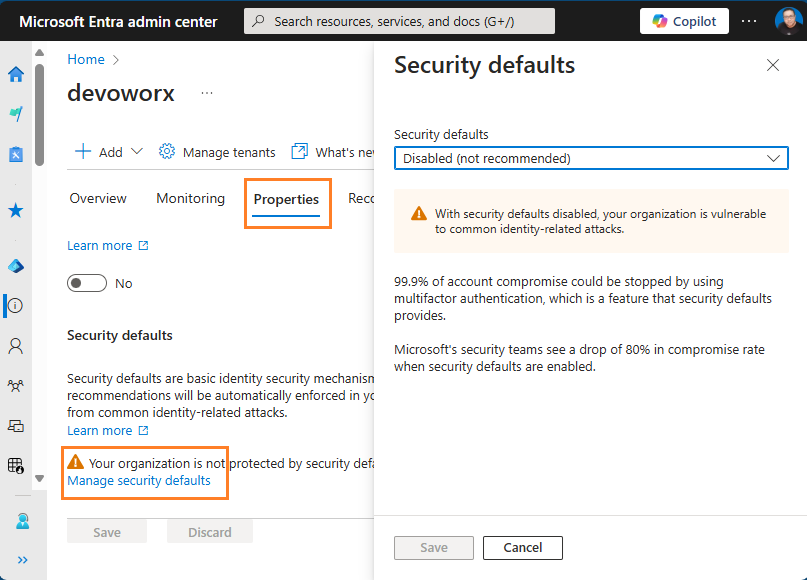Click the Manage security defaults link
The image size is (807, 580).
[x=139, y=481]
